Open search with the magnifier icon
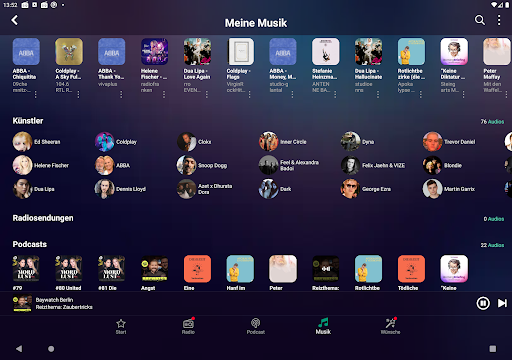Viewport: 512px width, 360px height. pos(480,20)
